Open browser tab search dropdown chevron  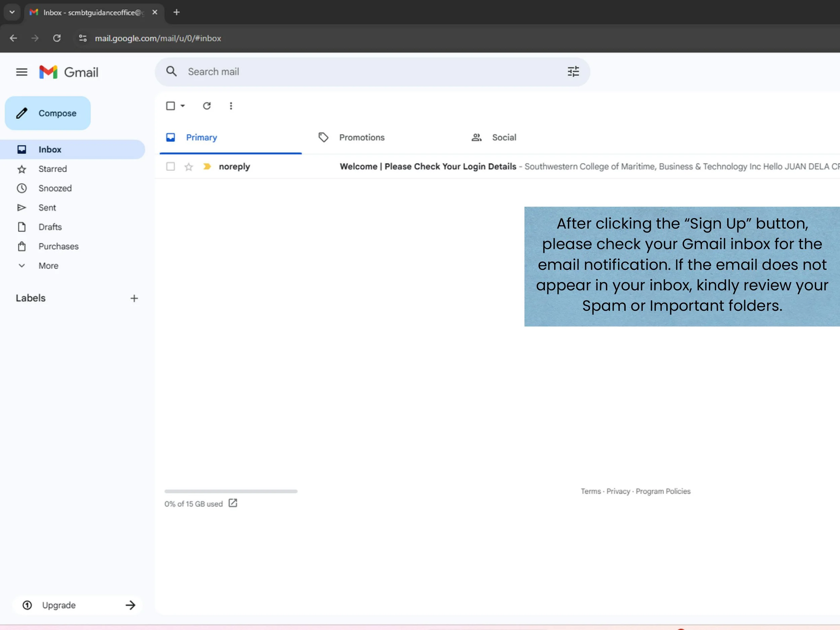tap(12, 12)
